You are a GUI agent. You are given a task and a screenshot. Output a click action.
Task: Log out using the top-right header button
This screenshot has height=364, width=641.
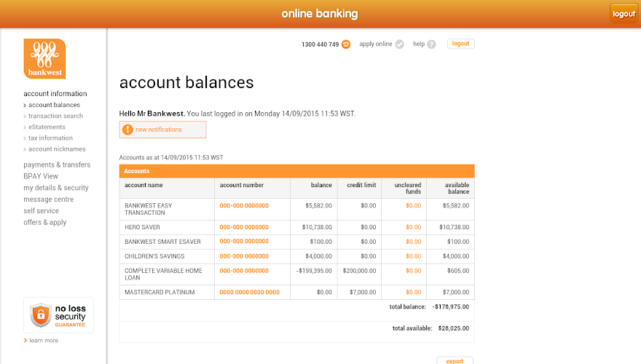[624, 14]
